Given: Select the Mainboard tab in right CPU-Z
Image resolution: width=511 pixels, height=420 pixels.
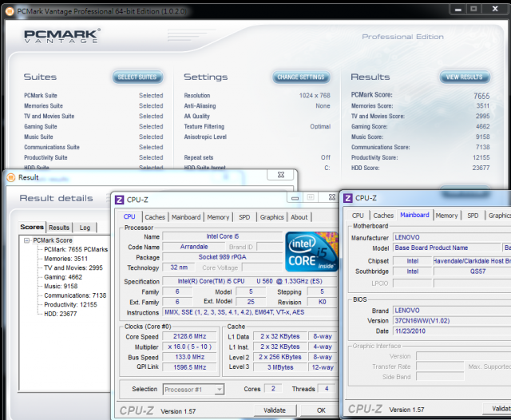Looking at the screenshot, I should click(414, 215).
